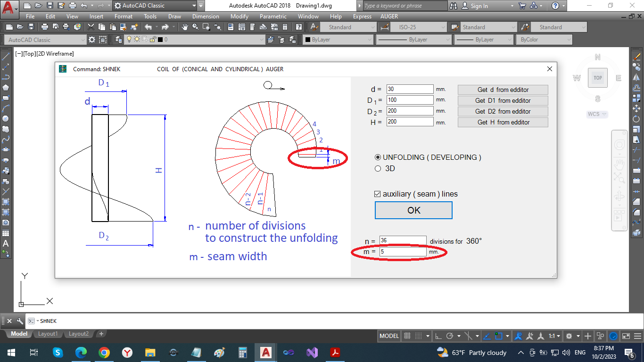Toggle the grid display in status bar

tap(408, 336)
